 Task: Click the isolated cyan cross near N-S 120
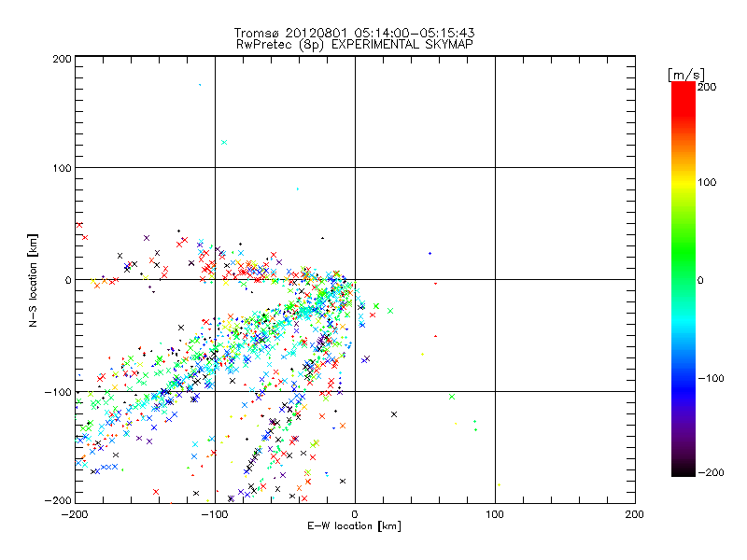(224, 143)
